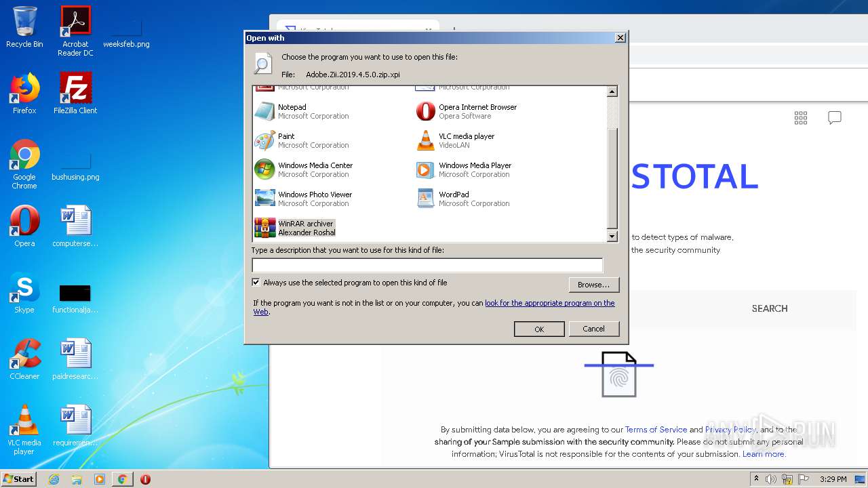Screen dimensions: 868x488
Task: Open CCleaner desktop shortcut
Action: pyautogui.click(x=24, y=359)
